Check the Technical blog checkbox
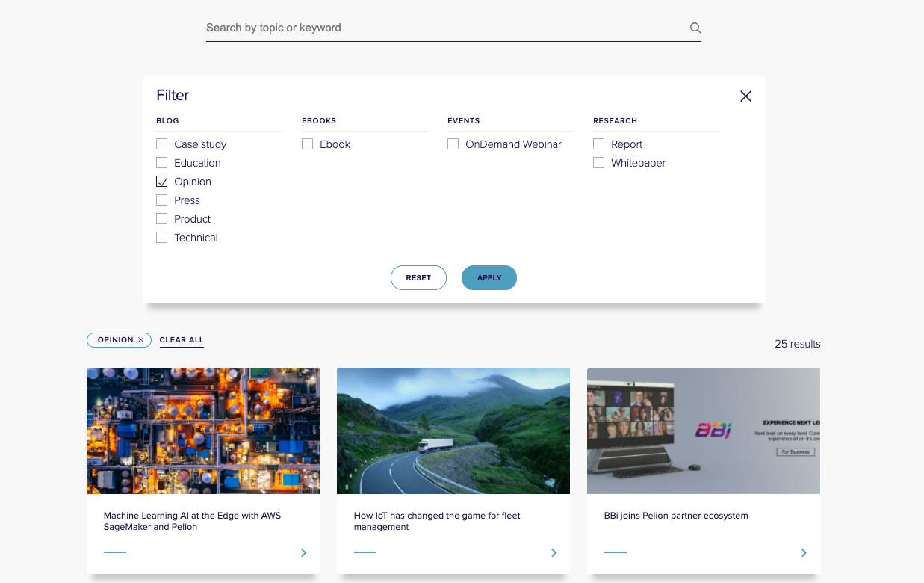Image resolution: width=924 pixels, height=583 pixels. 161,238
